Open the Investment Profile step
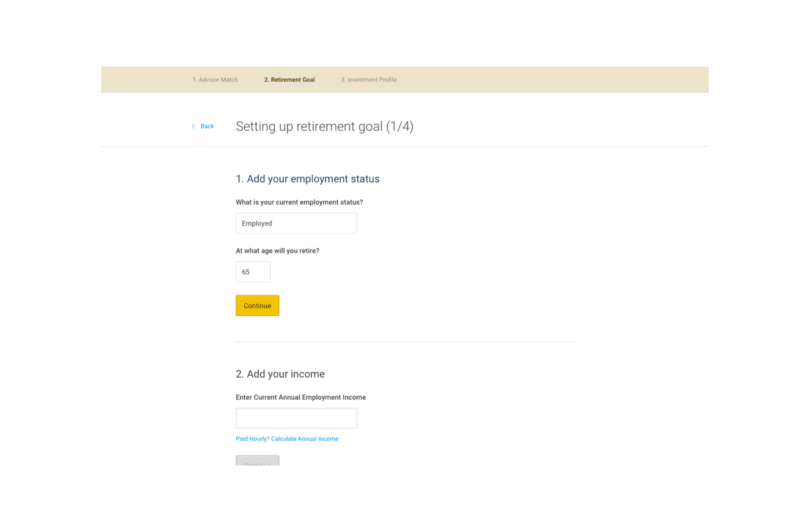810x532 pixels. [369, 80]
